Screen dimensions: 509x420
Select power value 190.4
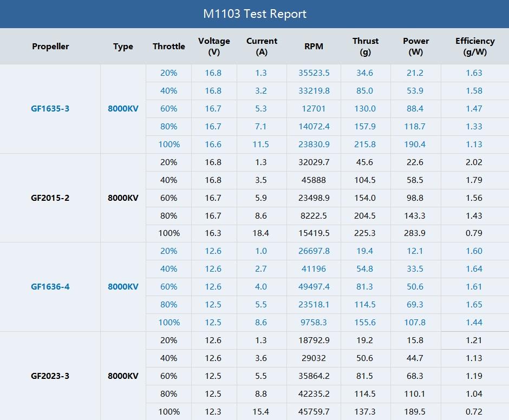coord(415,144)
